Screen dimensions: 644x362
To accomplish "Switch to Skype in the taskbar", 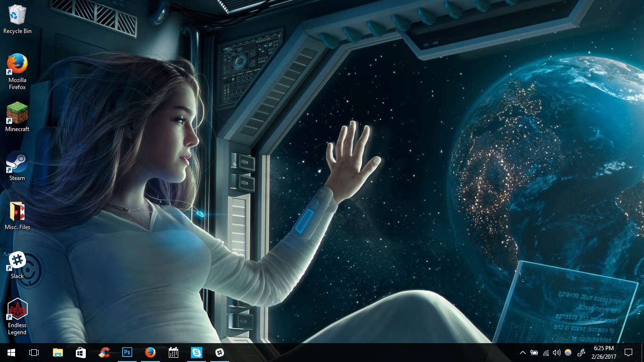I will pyautogui.click(x=196, y=353).
